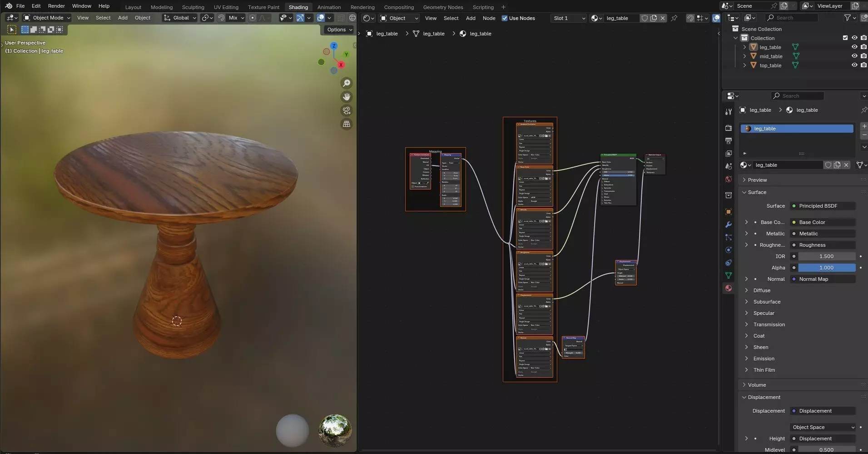Image resolution: width=868 pixels, height=454 pixels.
Task: Click the zoom magnifier icon in viewport
Action: (347, 83)
